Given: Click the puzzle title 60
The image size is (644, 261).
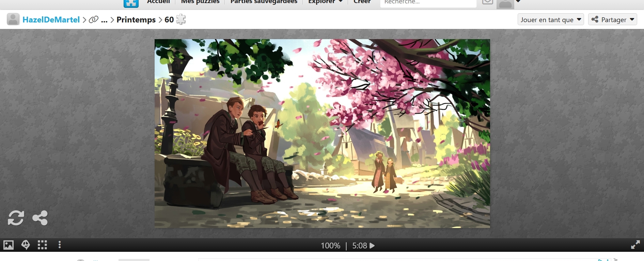Looking at the screenshot, I should (x=169, y=20).
